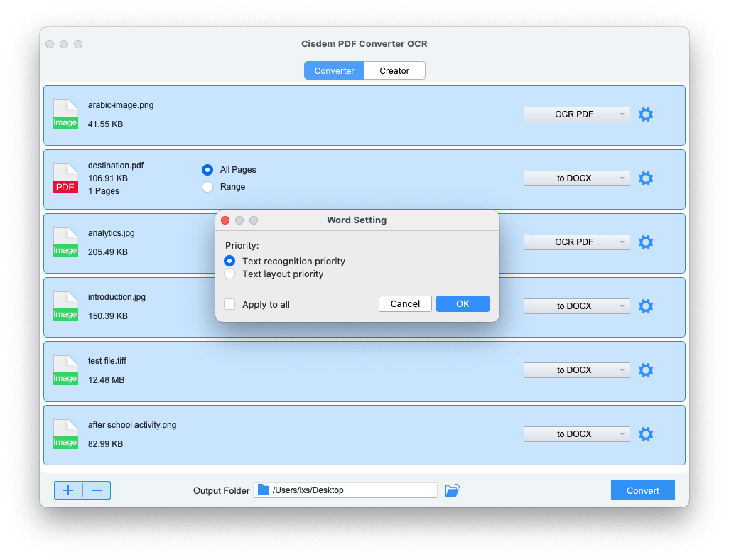
Task: Click the Image file icon of analytics.jpg
Action: click(65, 242)
